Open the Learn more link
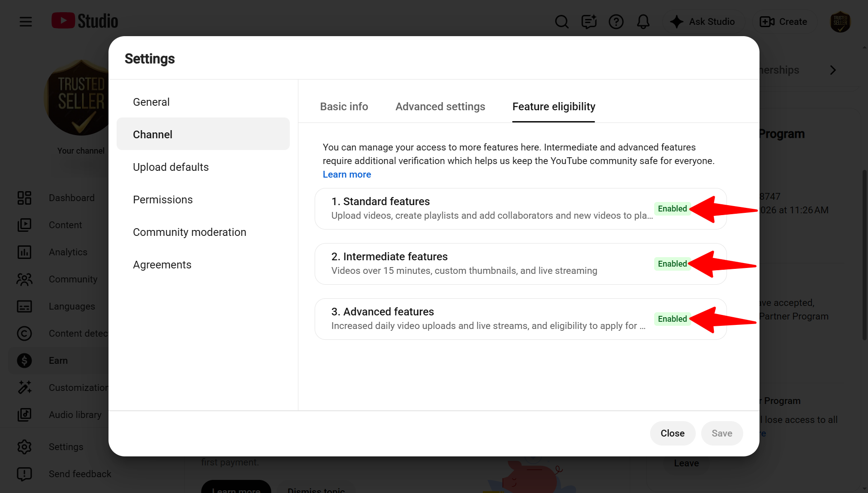This screenshot has height=493, width=868. click(x=347, y=174)
